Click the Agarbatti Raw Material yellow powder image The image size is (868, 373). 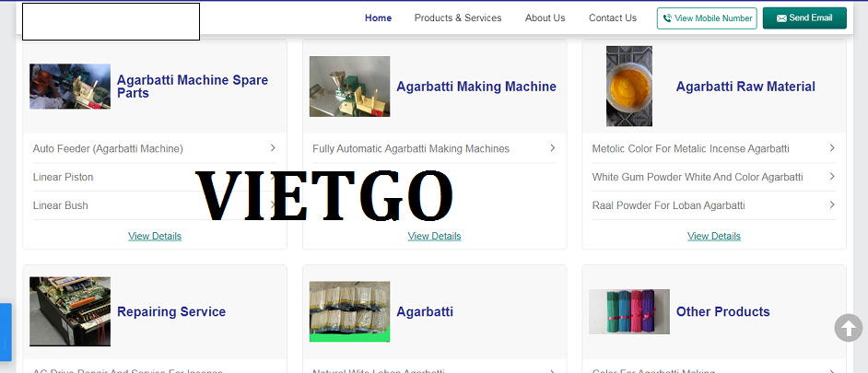(x=628, y=87)
